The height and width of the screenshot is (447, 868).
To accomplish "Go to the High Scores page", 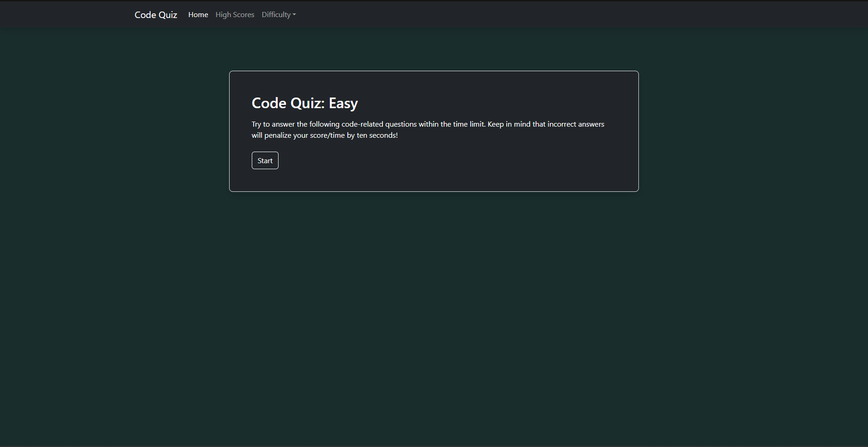I will coord(235,15).
